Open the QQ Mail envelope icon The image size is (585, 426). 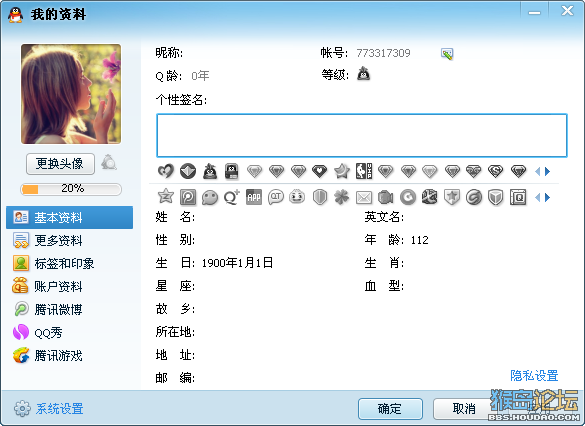364,197
